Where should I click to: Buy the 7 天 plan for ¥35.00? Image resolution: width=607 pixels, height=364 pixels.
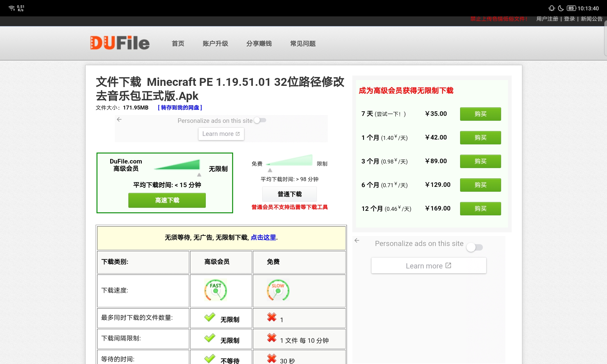pyautogui.click(x=480, y=114)
